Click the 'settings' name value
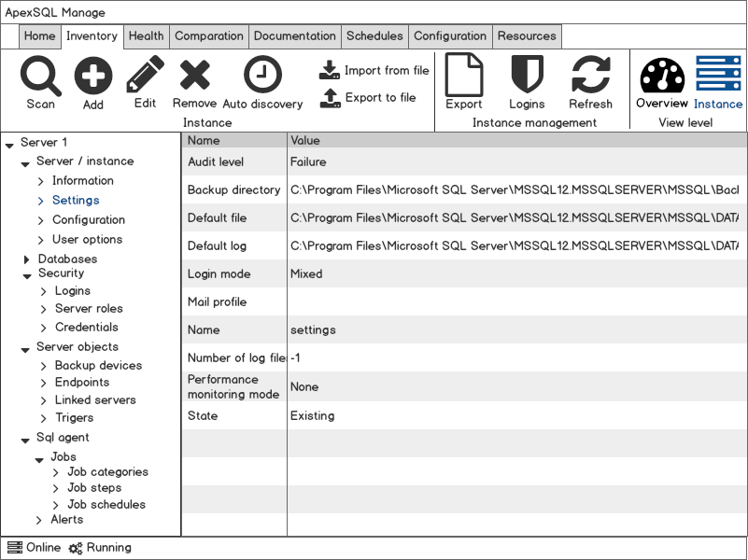The height and width of the screenshot is (560, 748). tap(313, 329)
